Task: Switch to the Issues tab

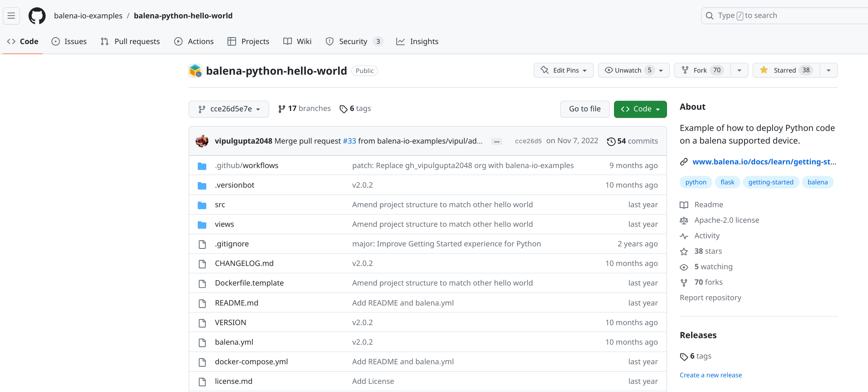Action: [69, 42]
